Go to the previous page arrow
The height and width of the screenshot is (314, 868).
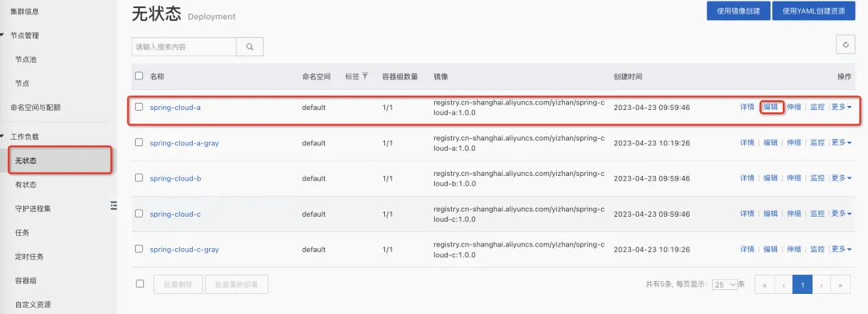pos(784,285)
